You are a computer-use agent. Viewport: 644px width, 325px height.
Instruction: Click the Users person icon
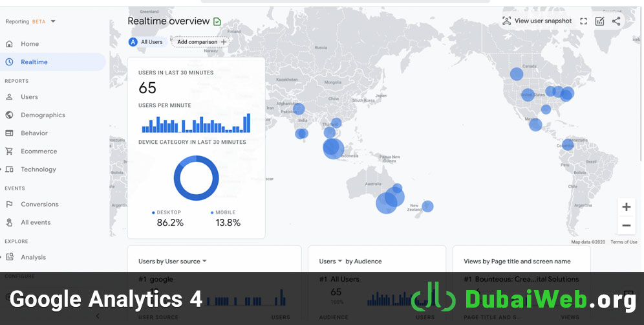point(10,97)
